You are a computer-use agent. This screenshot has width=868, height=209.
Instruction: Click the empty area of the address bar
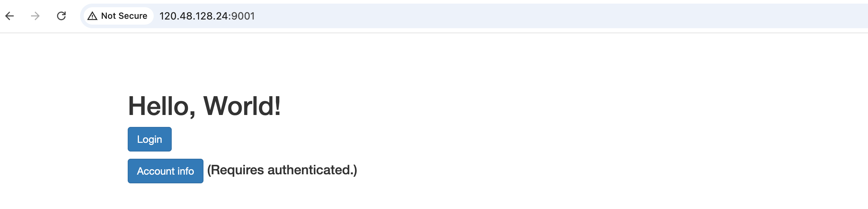pyautogui.click(x=541, y=16)
